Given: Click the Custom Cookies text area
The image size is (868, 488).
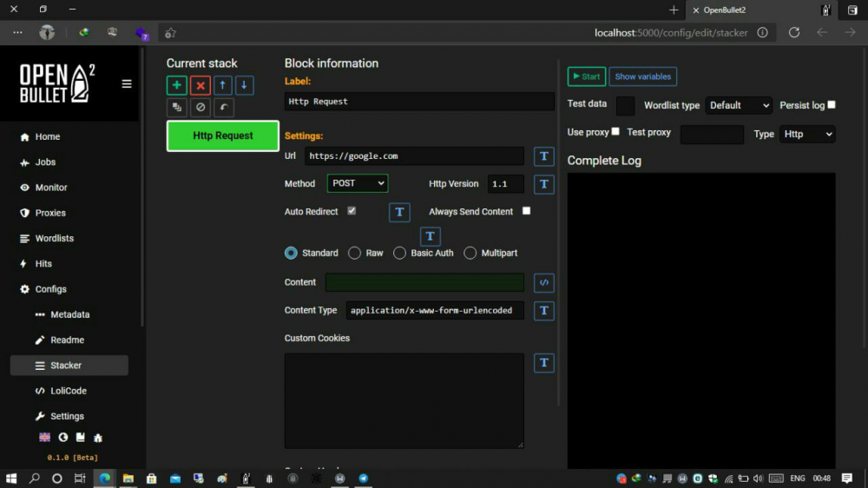Looking at the screenshot, I should coord(404,401).
